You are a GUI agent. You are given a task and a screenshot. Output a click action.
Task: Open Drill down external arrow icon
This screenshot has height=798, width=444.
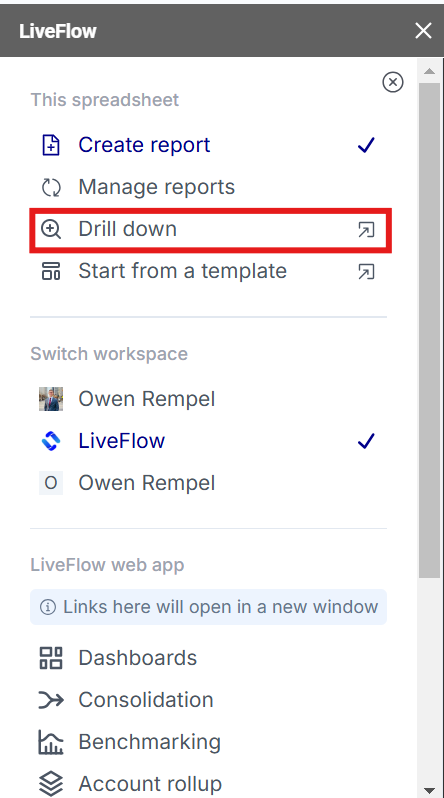pyautogui.click(x=366, y=230)
